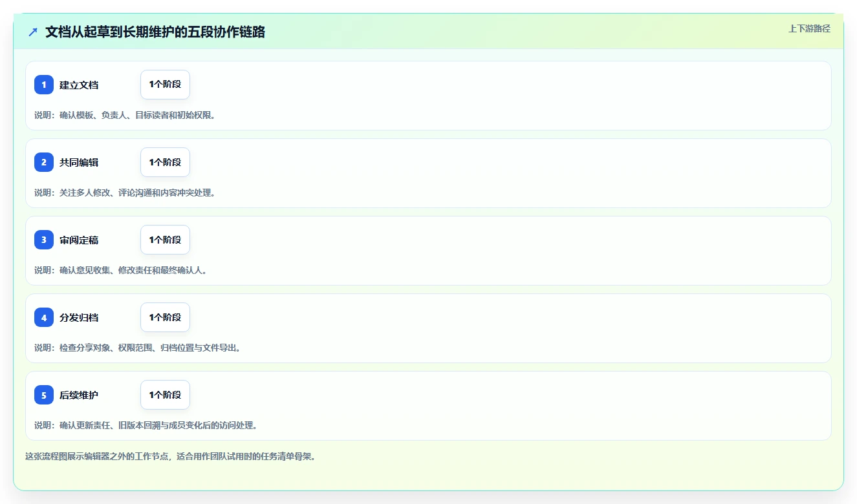Click the description 关注多人修改、评论沟通和内容冲突处理
The width and height of the screenshot is (857, 504).
pos(125,193)
